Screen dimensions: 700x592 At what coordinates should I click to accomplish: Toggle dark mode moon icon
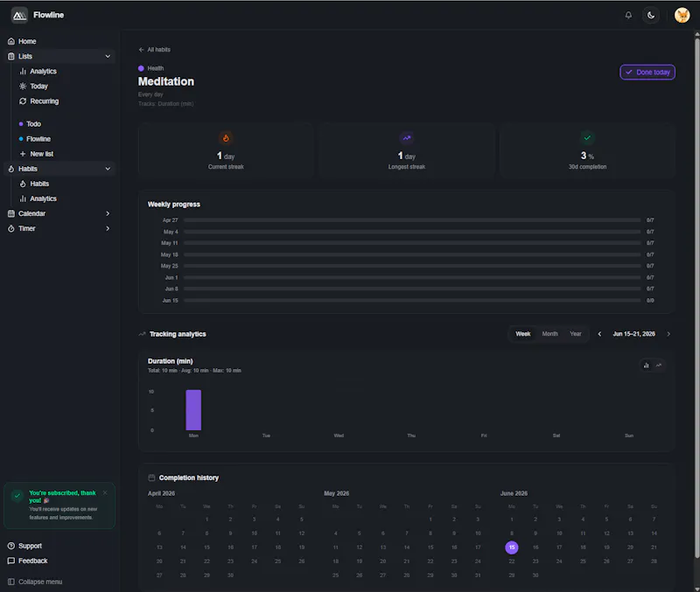pos(651,15)
